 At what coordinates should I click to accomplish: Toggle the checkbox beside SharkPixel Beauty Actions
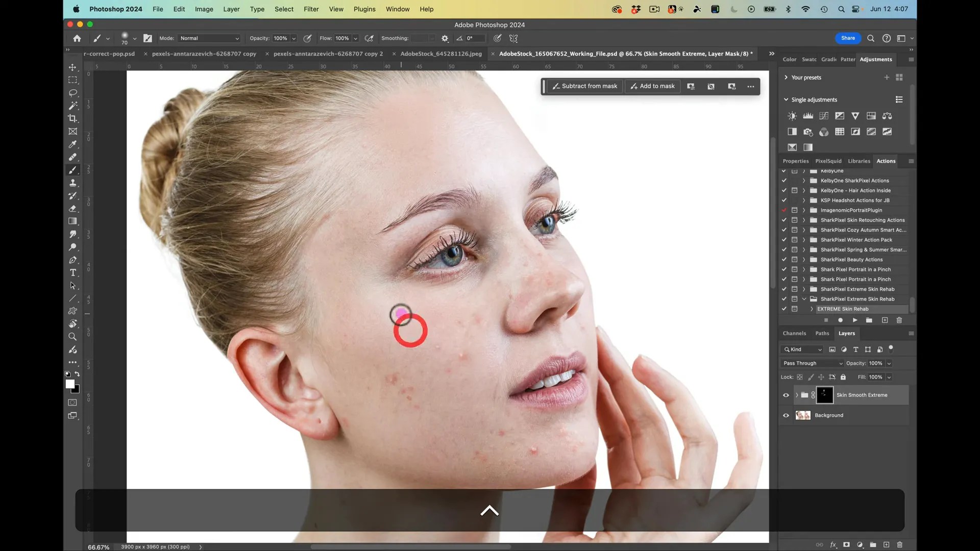pos(785,259)
